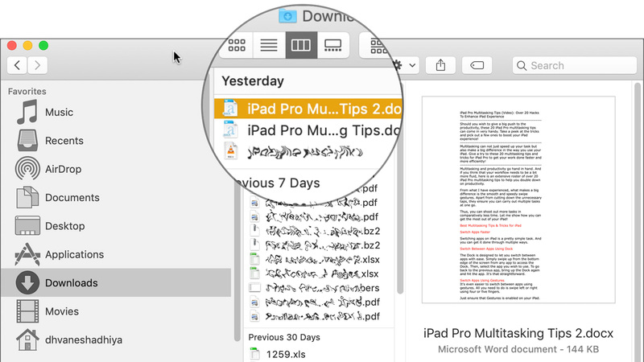Viewport: 644px width, 362px height.
Task: Go back with the left chevron
Action: tap(18, 65)
